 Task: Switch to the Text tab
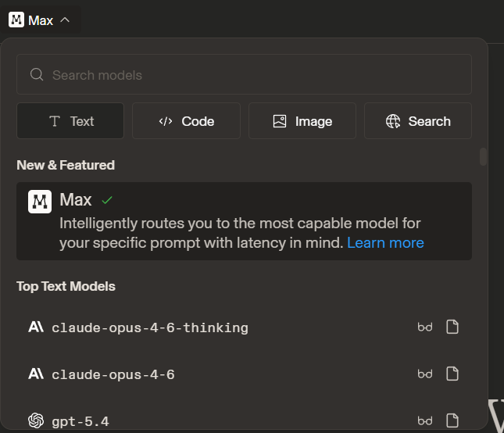(70, 121)
